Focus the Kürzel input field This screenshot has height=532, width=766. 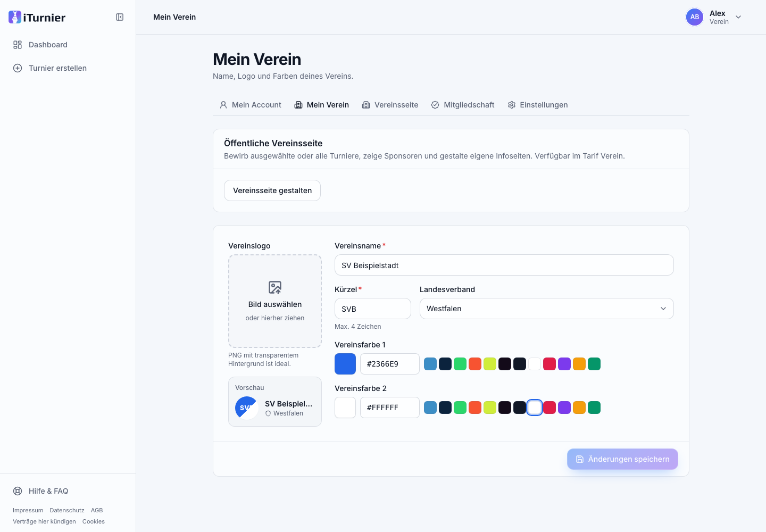coord(373,309)
